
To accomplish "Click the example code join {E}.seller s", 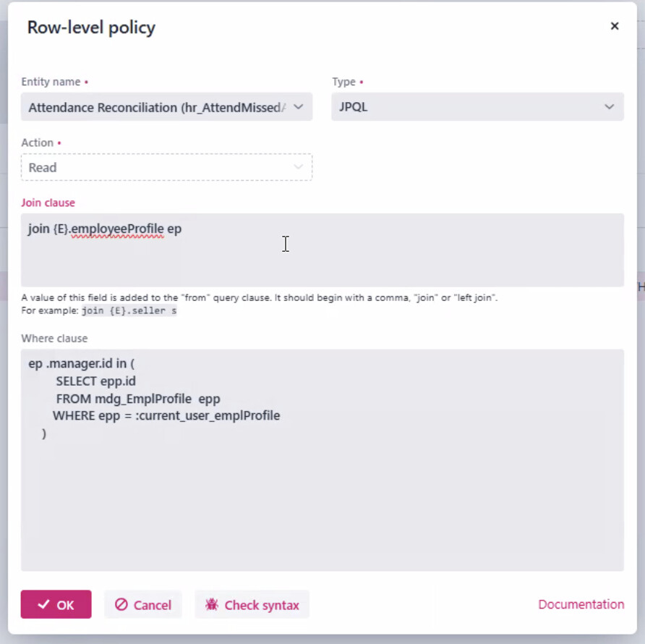I will pos(129,311).
